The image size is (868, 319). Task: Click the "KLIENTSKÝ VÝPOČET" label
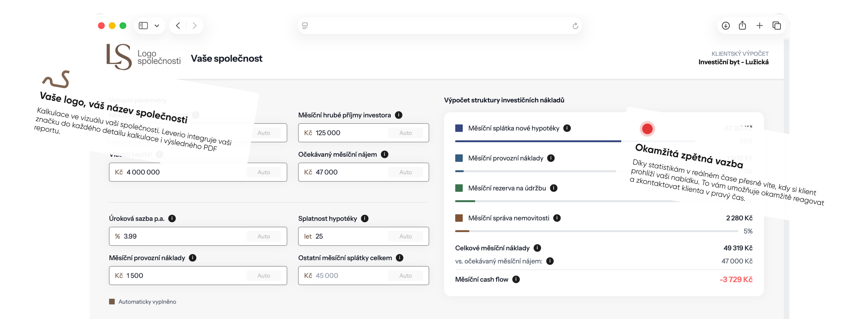[740, 54]
